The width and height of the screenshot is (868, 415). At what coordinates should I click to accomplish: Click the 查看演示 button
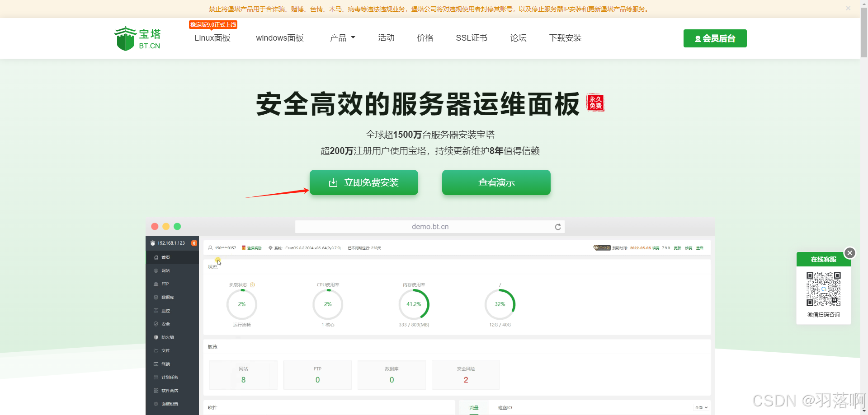pos(496,182)
